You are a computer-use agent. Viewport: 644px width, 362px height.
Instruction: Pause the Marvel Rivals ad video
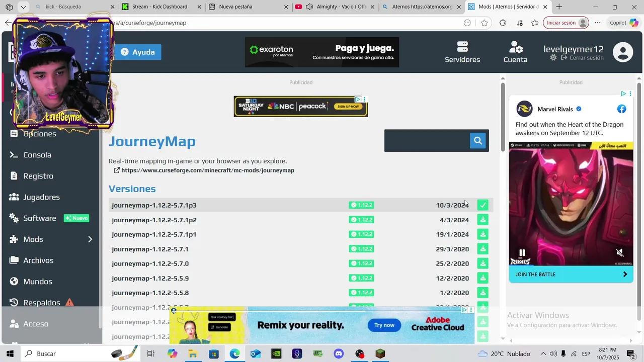[x=522, y=253]
